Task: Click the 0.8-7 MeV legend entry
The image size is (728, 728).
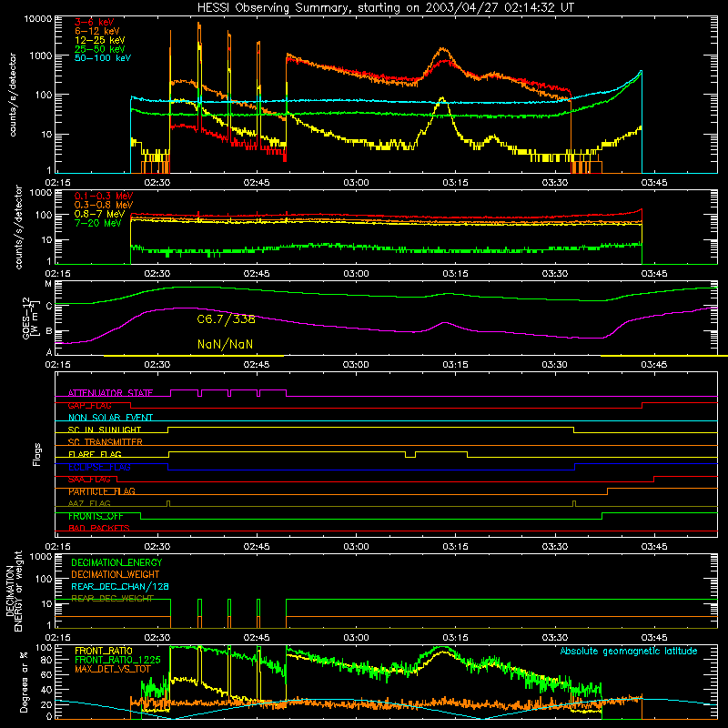Action: (99, 214)
